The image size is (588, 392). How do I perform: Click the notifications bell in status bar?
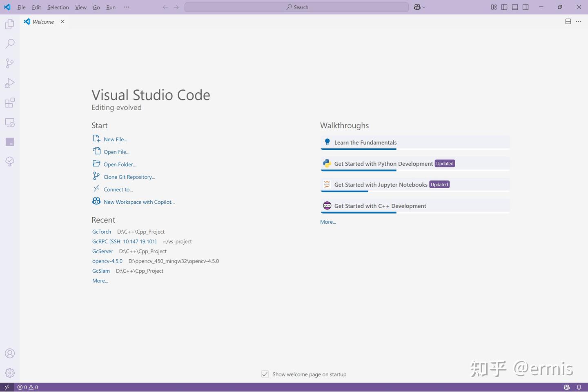coord(579,387)
